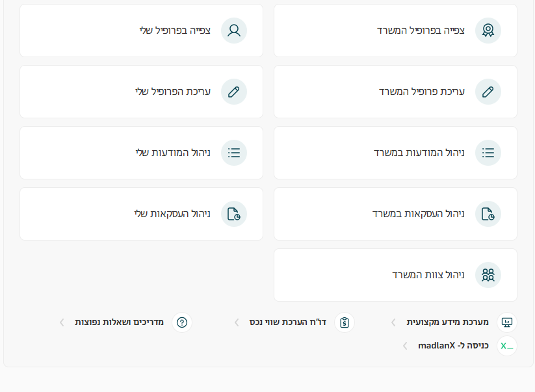Click the green X madlanX icon

[x=507, y=346]
